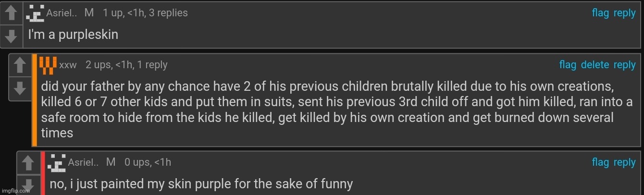Reply to the "painted my skin purple" comment
This screenshot has width=644, height=195.
click(624, 163)
